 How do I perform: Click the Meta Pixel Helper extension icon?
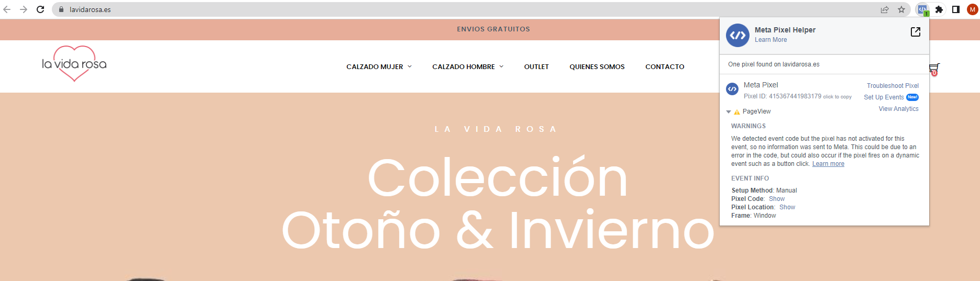click(x=922, y=9)
